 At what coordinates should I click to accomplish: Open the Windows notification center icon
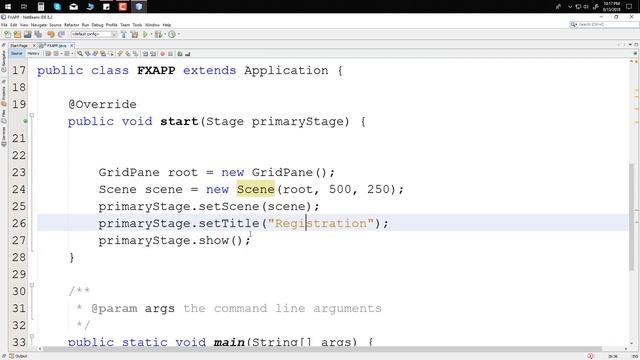629,7
